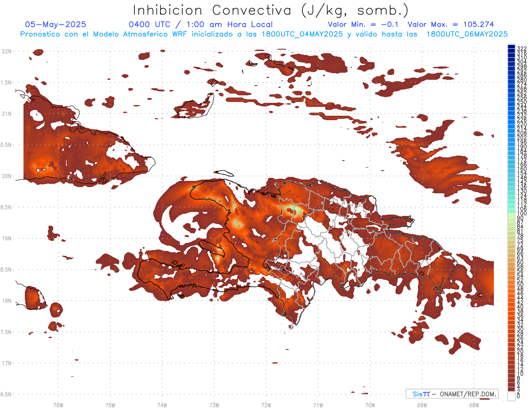Click the '250' colorbar label
The height and width of the screenshot is (411, 532).
pyautogui.click(x=521, y=102)
